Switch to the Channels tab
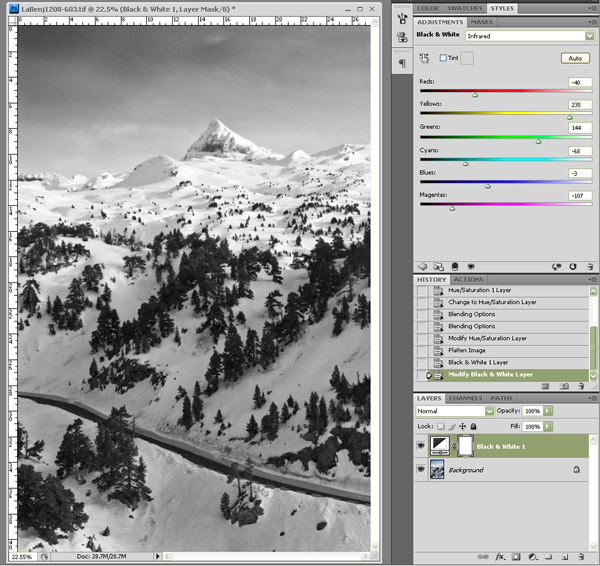600x566 pixels. tap(465, 398)
